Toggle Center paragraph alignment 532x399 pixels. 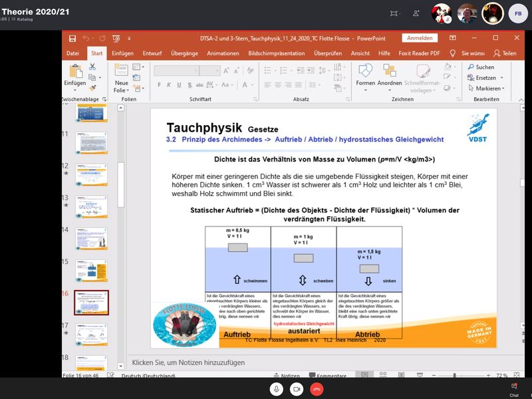pos(278,85)
